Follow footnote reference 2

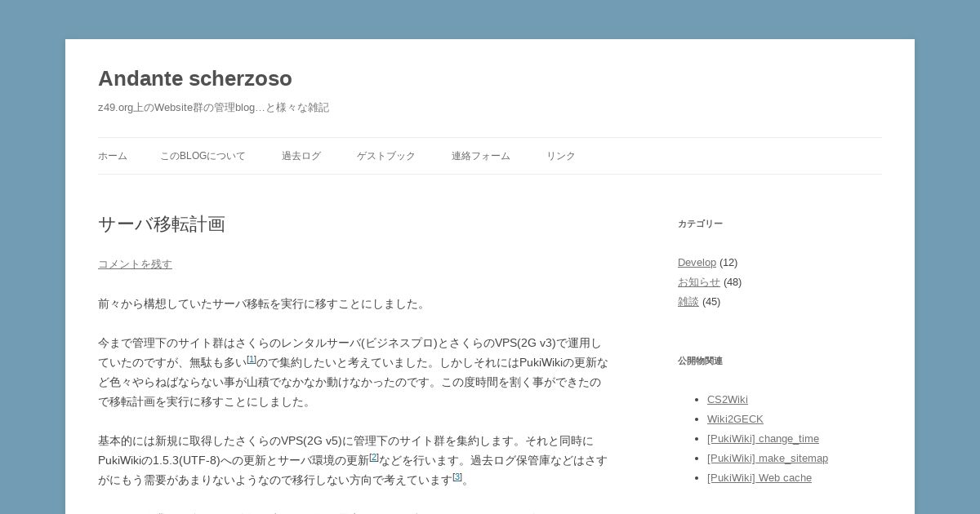tap(374, 457)
